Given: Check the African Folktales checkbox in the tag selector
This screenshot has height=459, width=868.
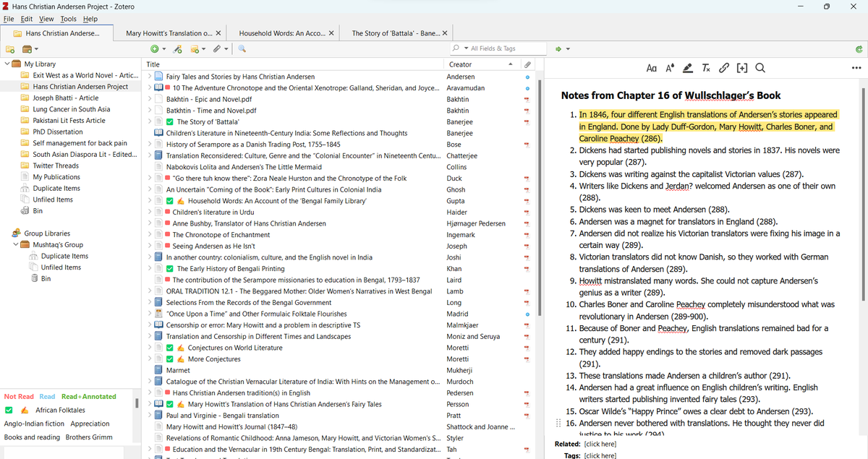Looking at the screenshot, I should [9, 410].
